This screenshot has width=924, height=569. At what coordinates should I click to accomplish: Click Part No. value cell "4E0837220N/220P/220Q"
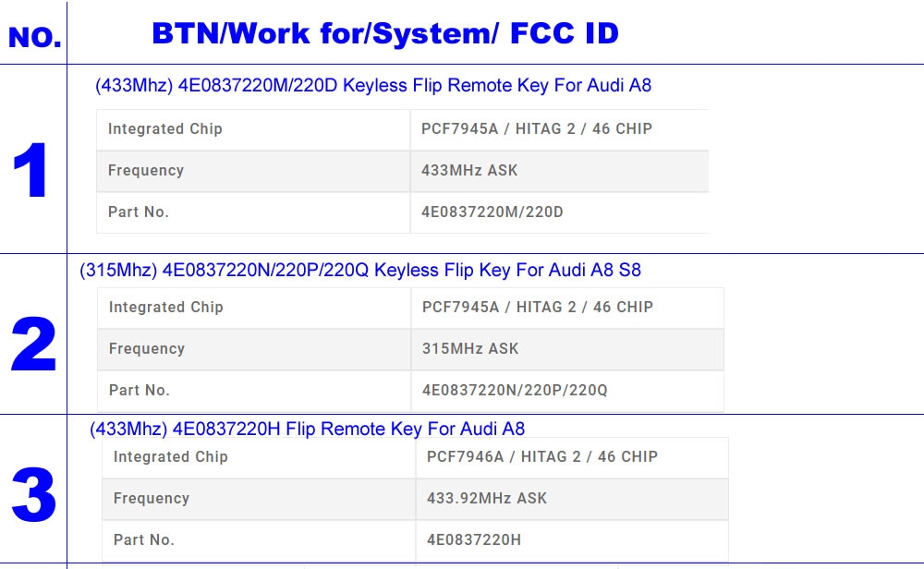coord(515,391)
